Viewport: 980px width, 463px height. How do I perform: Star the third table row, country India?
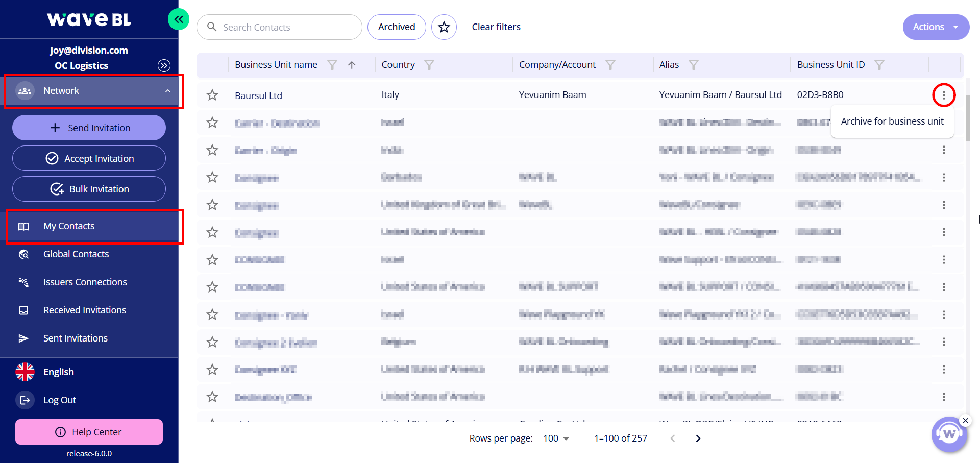click(212, 150)
